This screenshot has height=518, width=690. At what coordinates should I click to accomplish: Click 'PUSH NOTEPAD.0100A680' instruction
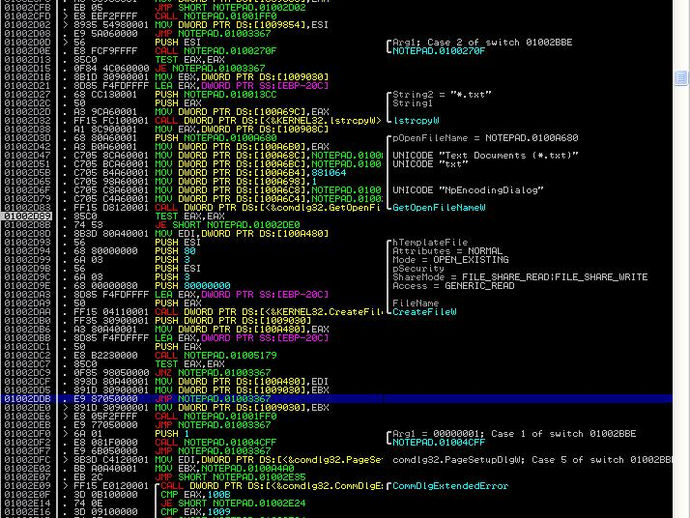click(x=216, y=138)
